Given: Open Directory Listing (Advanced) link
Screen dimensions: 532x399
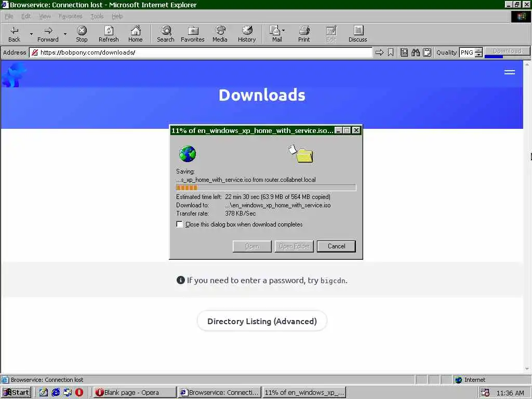Looking at the screenshot, I should [262, 321].
